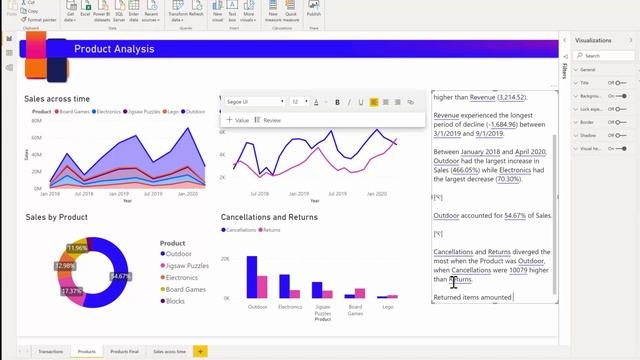Open the Transactions page tab
This screenshot has height=360, width=640.
click(x=51, y=351)
